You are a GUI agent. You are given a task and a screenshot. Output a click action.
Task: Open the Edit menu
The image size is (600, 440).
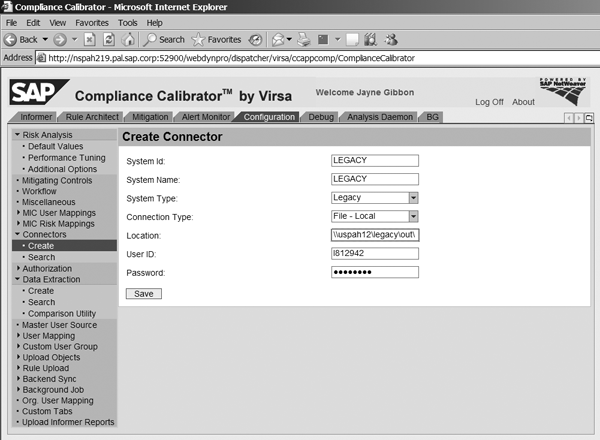coord(33,23)
